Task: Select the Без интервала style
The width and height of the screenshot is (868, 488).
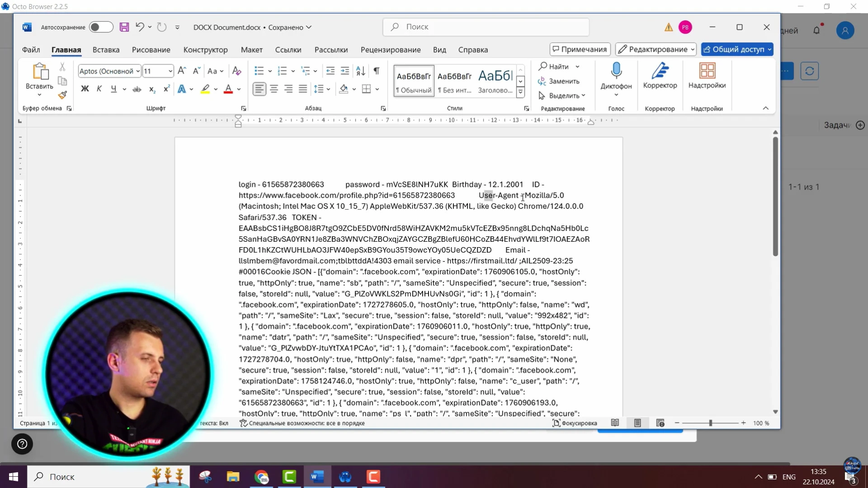Action: [454, 81]
